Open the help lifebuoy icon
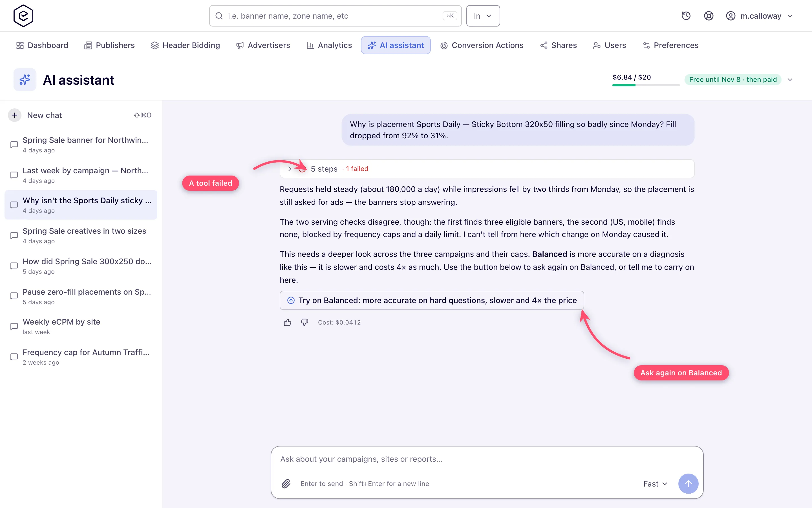The height and width of the screenshot is (508, 812). coord(708,16)
